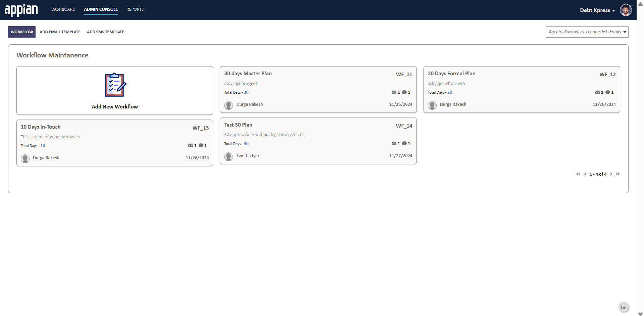Click Durga Rakesh avatar on 10 Days In-Touch card

tap(25, 159)
